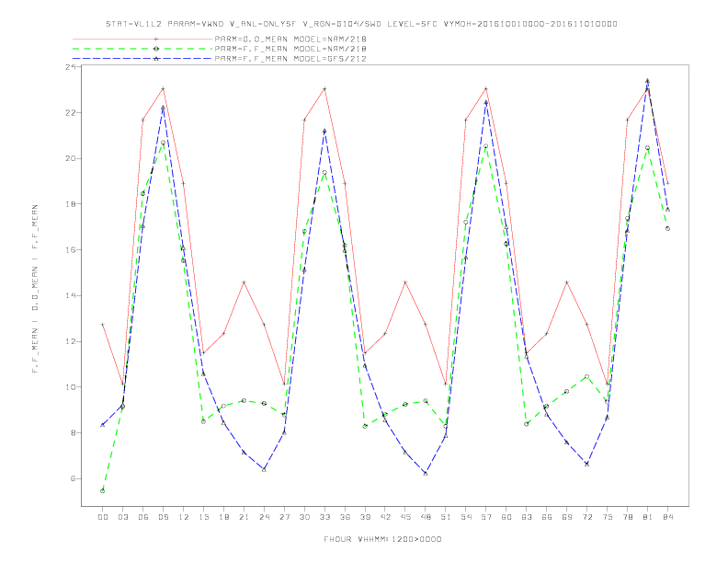Click the x-axis tick label 72
Viewport: 728px width, 563px height.
tap(586, 517)
